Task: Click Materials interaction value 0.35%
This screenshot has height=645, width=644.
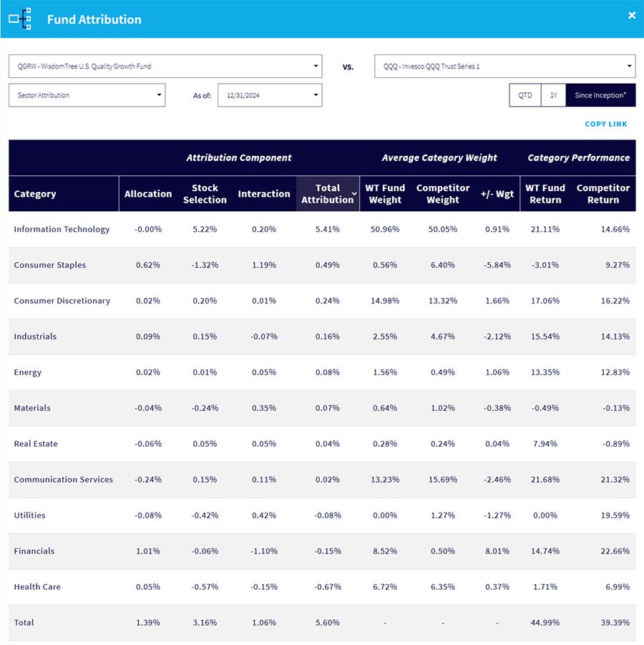Action: 264,408
